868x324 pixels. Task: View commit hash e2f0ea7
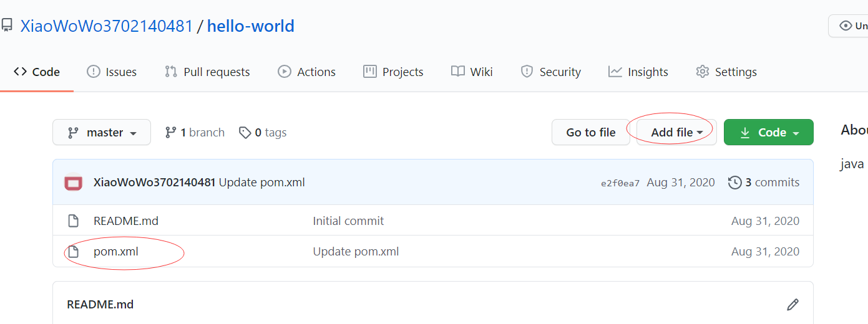pyautogui.click(x=620, y=183)
